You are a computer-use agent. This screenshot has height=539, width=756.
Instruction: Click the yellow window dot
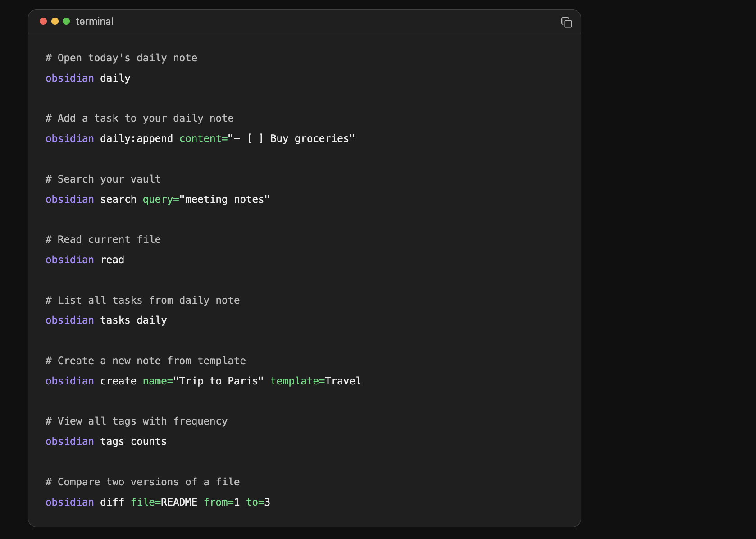pyautogui.click(x=55, y=21)
